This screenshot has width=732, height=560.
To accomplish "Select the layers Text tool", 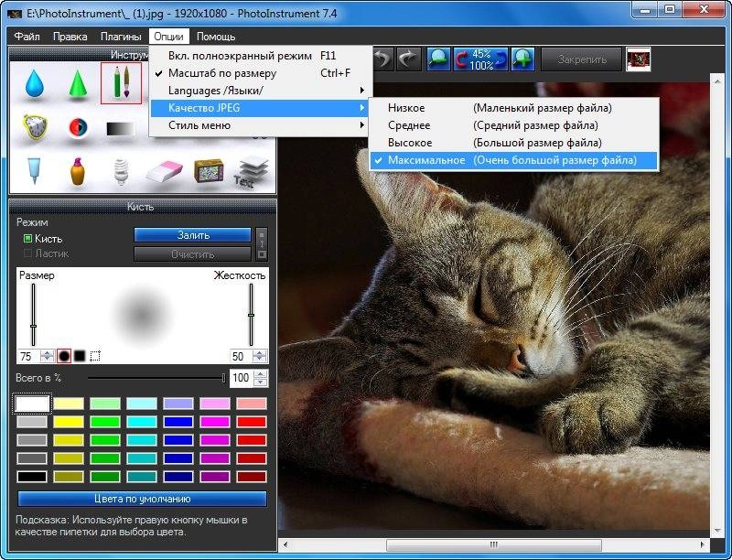I will pyautogui.click(x=253, y=172).
